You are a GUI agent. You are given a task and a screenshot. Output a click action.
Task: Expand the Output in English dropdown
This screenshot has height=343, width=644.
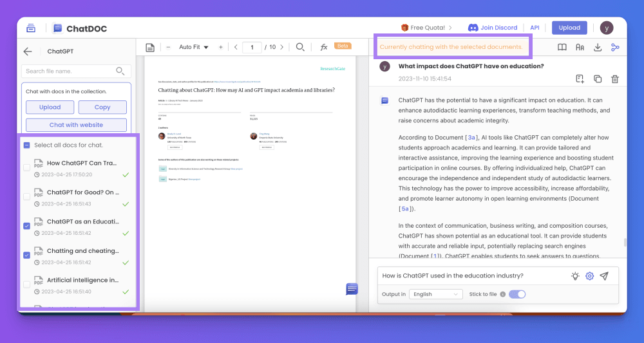point(437,294)
